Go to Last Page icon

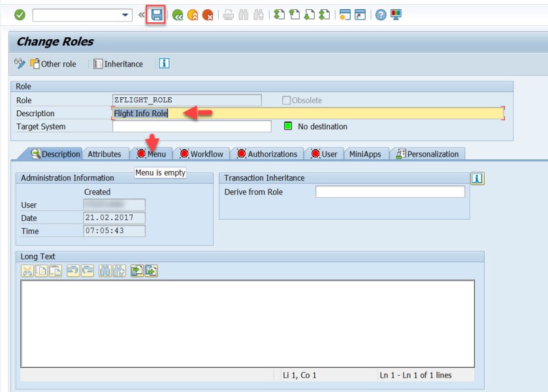pos(325,14)
